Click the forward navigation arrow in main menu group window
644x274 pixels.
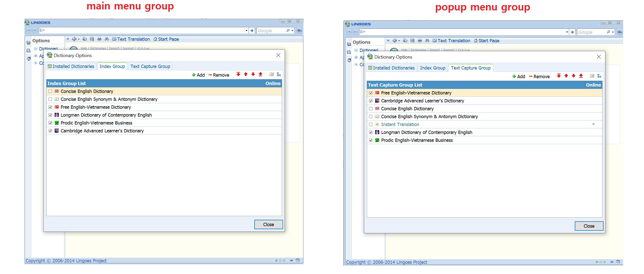(35, 31)
